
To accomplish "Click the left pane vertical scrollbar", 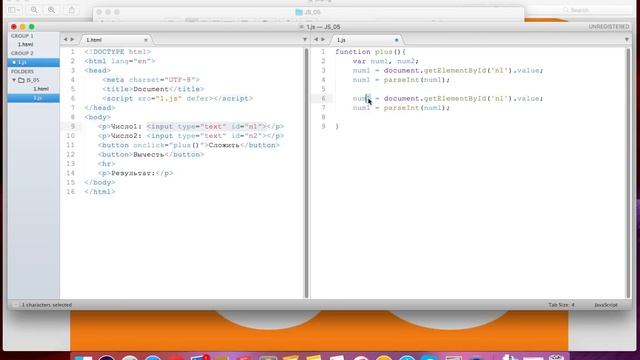I will tap(306, 173).
